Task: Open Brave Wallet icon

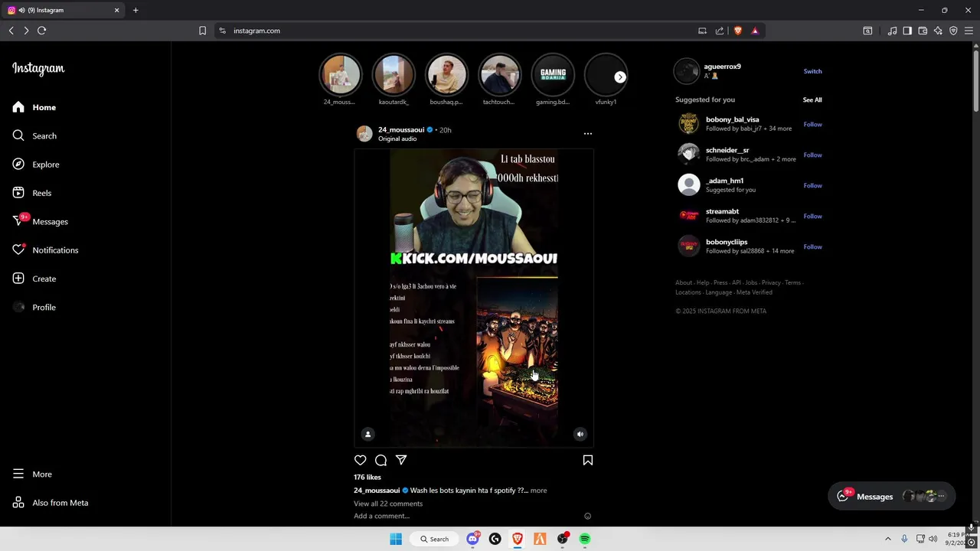Action: 923,31
